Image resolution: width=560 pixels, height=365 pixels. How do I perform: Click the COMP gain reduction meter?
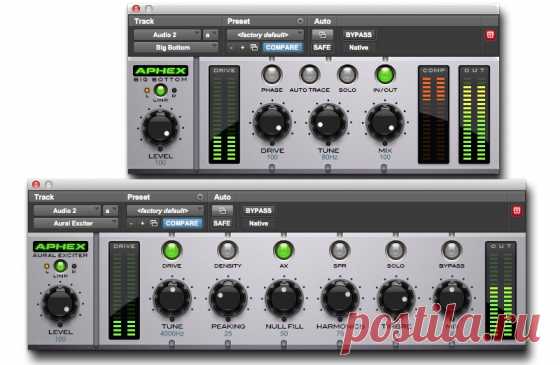tap(433, 115)
